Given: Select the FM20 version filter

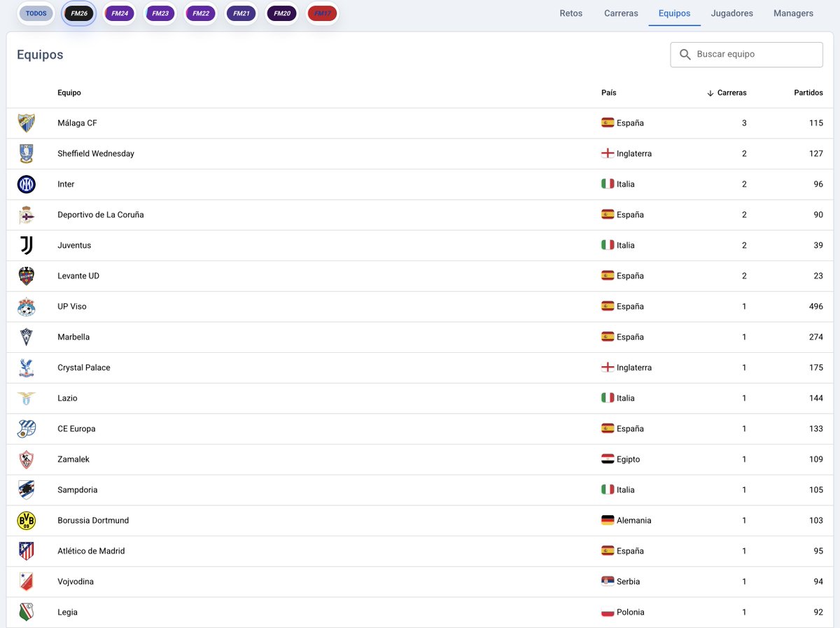Looking at the screenshot, I should coord(281,13).
